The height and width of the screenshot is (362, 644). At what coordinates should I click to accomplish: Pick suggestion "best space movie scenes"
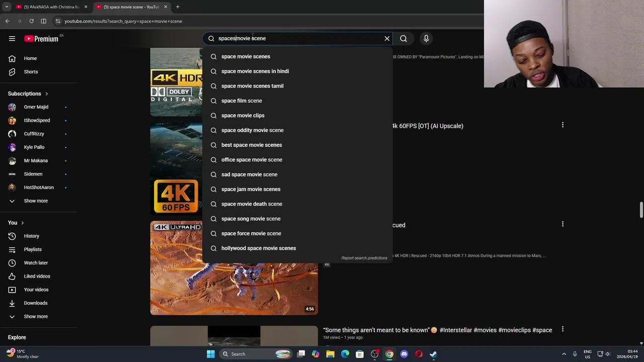point(297,145)
